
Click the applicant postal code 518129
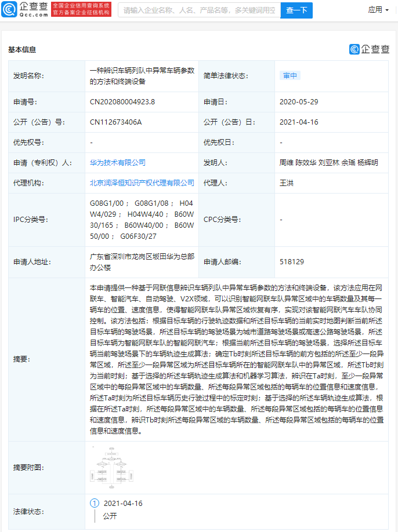pos(292,262)
